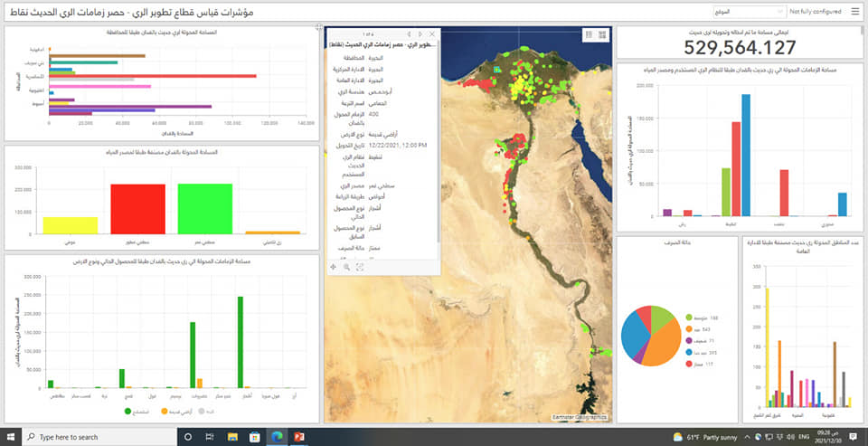Open PowerPoint from the Windows taskbar
The width and height of the screenshot is (868, 446).
301,437
